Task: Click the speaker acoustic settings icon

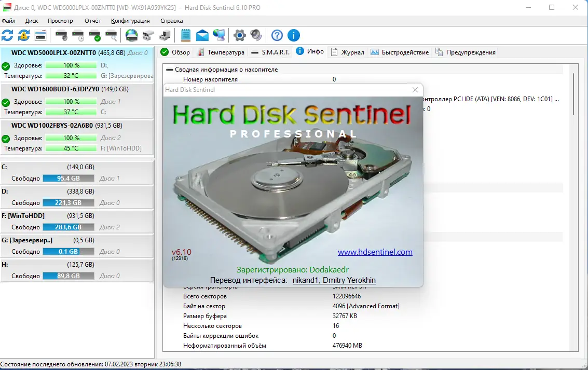Action: pos(255,35)
